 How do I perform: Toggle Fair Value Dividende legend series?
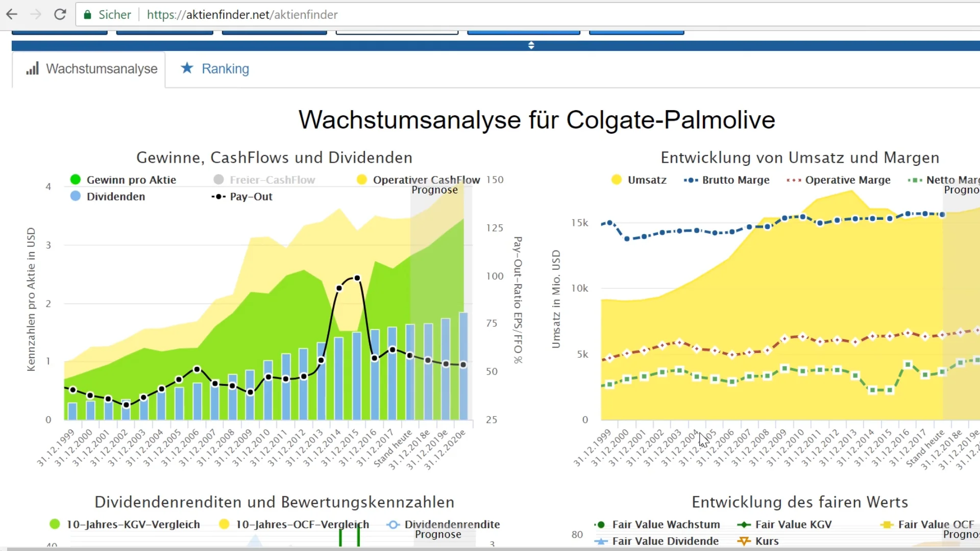tap(656, 541)
